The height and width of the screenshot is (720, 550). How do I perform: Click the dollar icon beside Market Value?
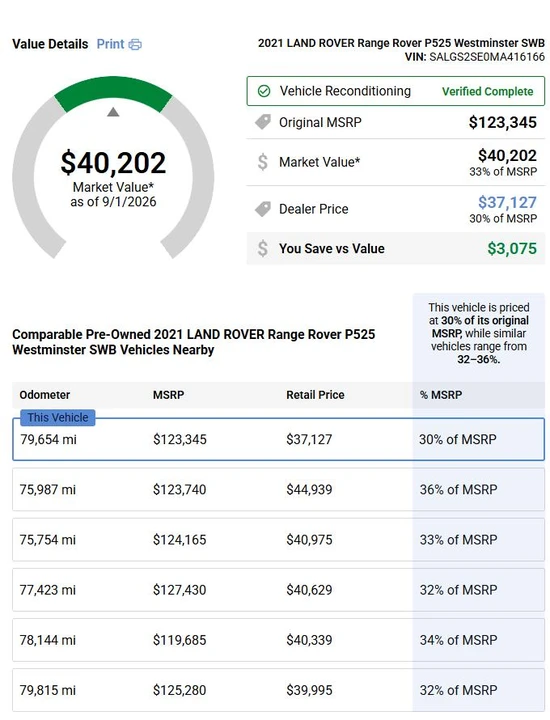[x=263, y=162]
